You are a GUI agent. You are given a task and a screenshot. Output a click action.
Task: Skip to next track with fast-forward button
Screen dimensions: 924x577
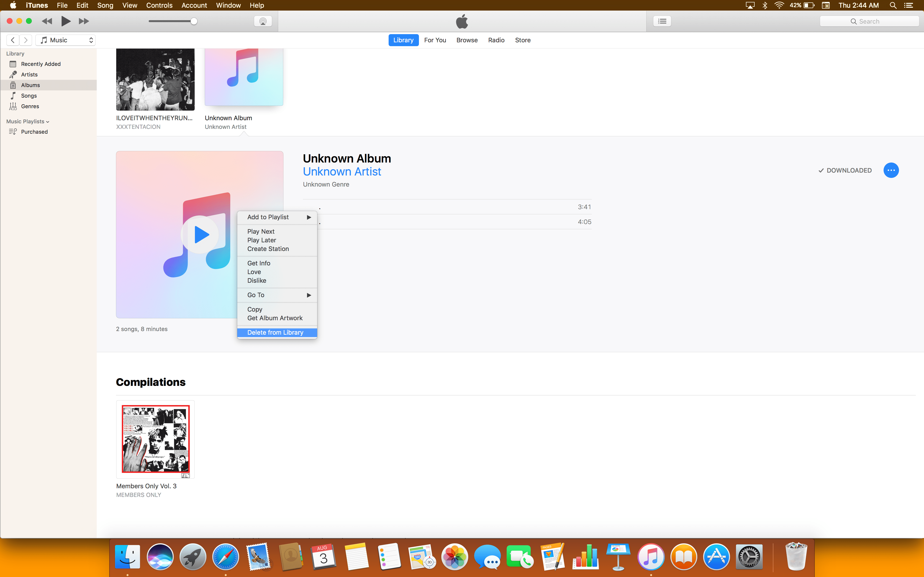[x=84, y=21]
